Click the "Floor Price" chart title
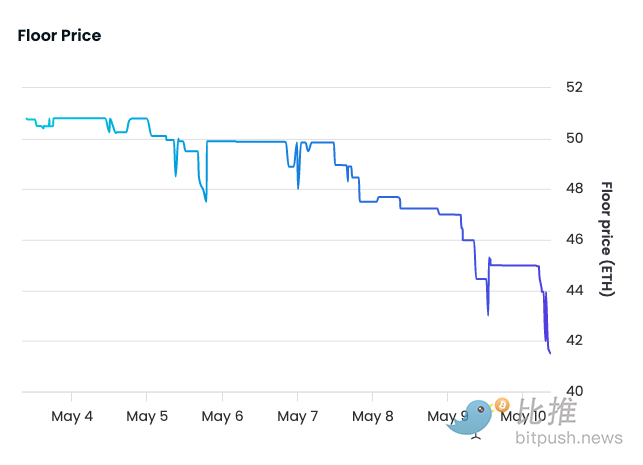643x465 pixels. [x=59, y=36]
